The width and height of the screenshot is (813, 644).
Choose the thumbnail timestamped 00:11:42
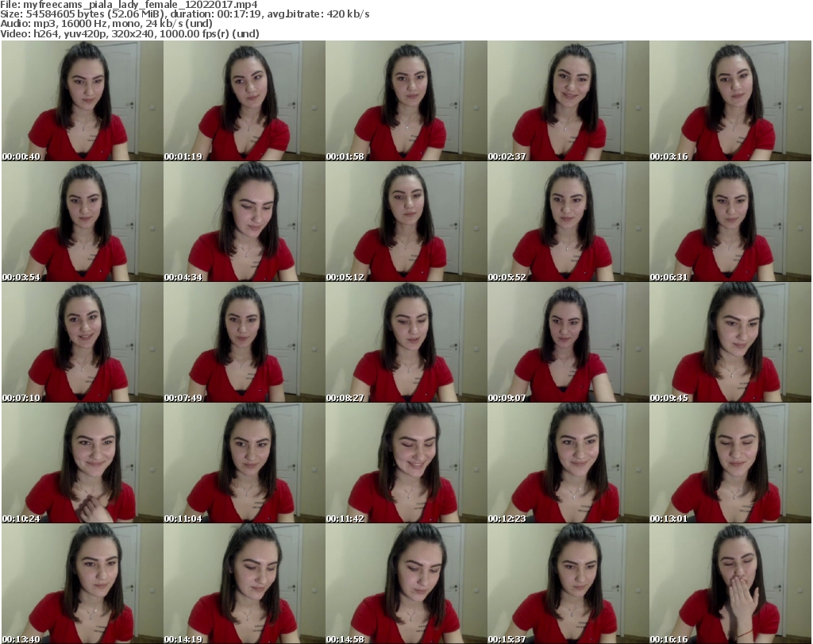click(406, 462)
